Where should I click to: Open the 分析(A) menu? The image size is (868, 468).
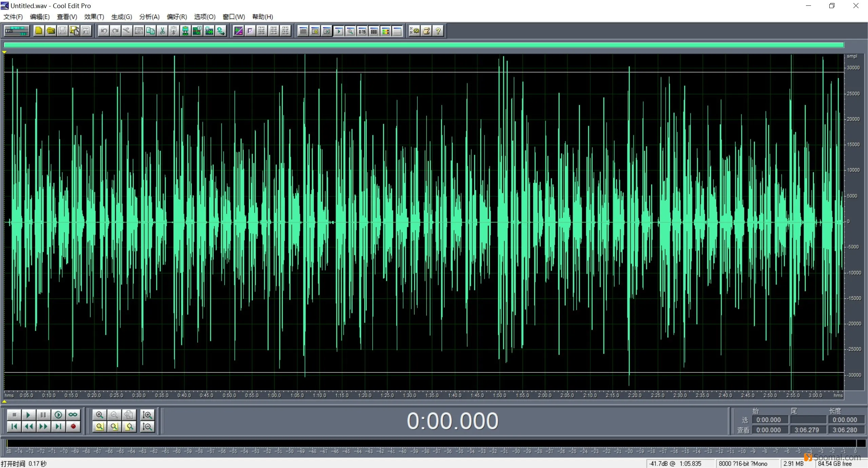point(149,17)
